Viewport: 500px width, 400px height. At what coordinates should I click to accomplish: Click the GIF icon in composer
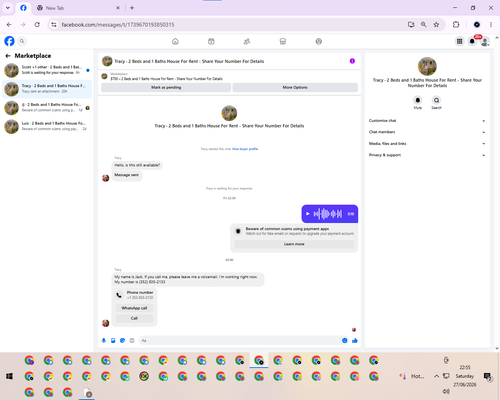[132, 340]
